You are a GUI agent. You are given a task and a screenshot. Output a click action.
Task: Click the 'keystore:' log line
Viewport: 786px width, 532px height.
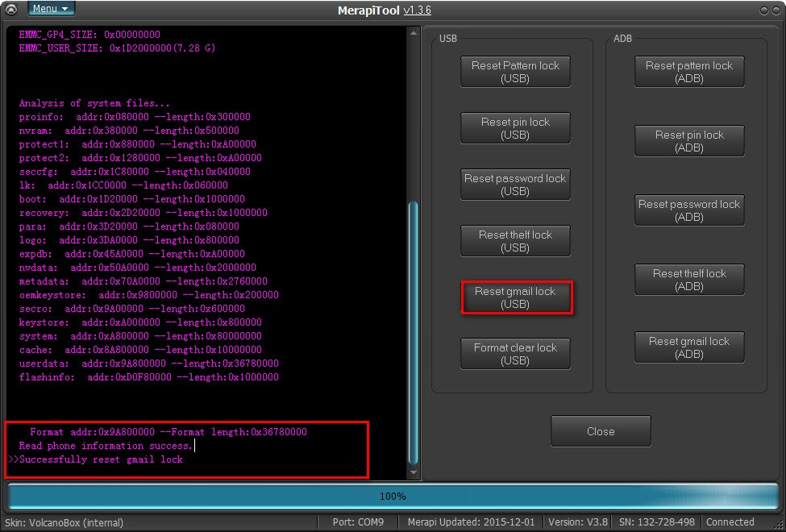click(140, 322)
